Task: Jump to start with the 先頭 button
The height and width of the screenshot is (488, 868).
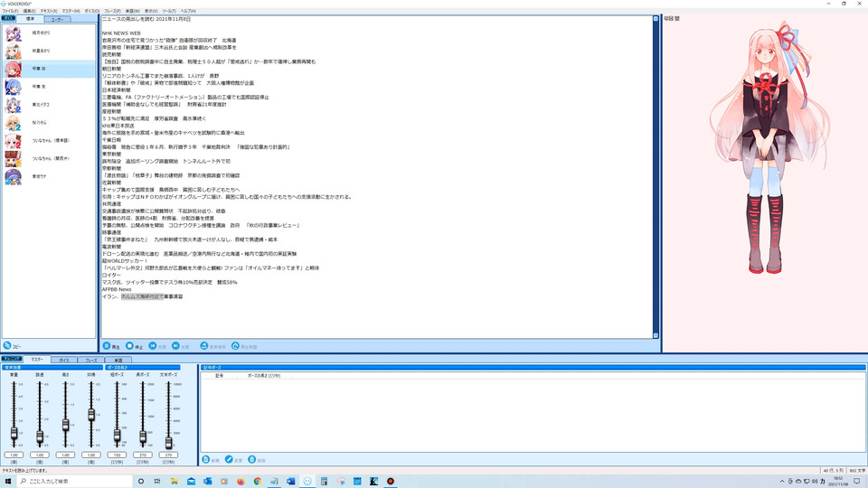Action: [x=157, y=346]
